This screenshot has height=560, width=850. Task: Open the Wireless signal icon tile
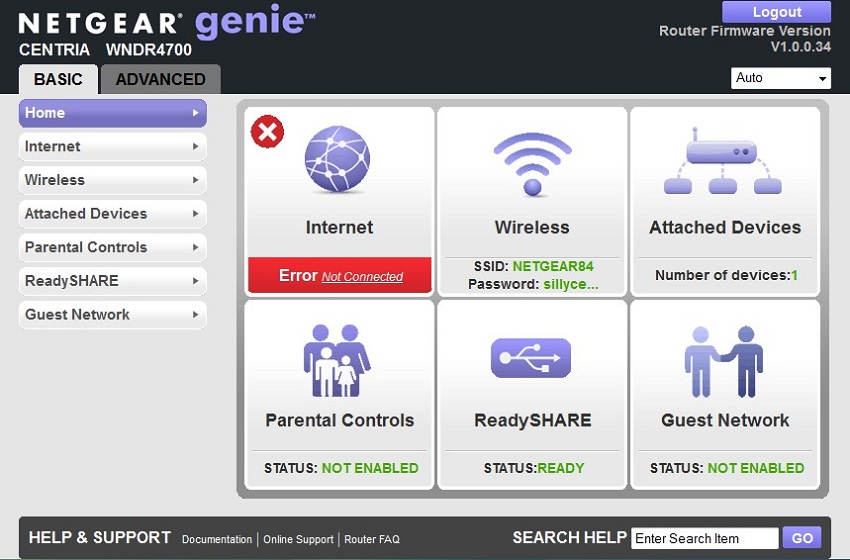[532, 164]
